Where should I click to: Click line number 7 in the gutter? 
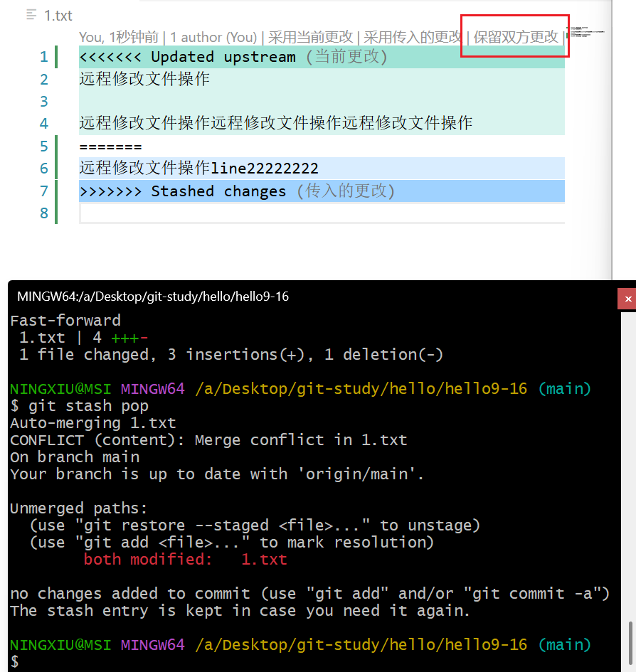[44, 191]
